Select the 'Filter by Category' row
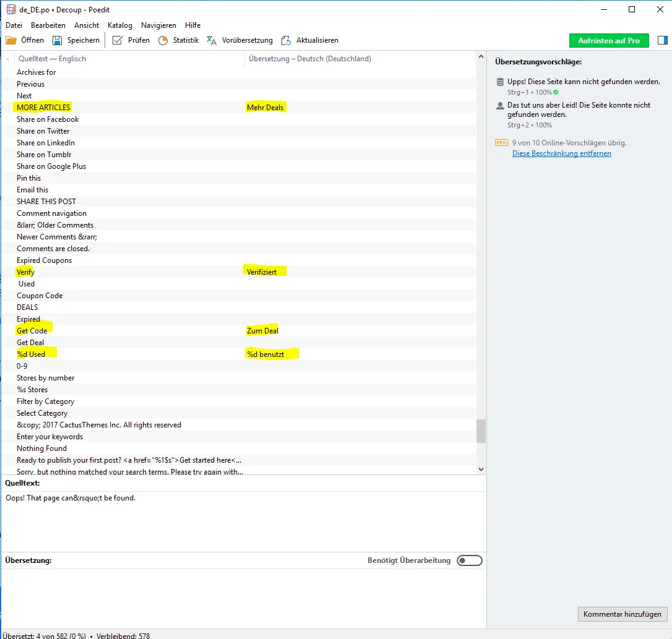 pos(239,401)
